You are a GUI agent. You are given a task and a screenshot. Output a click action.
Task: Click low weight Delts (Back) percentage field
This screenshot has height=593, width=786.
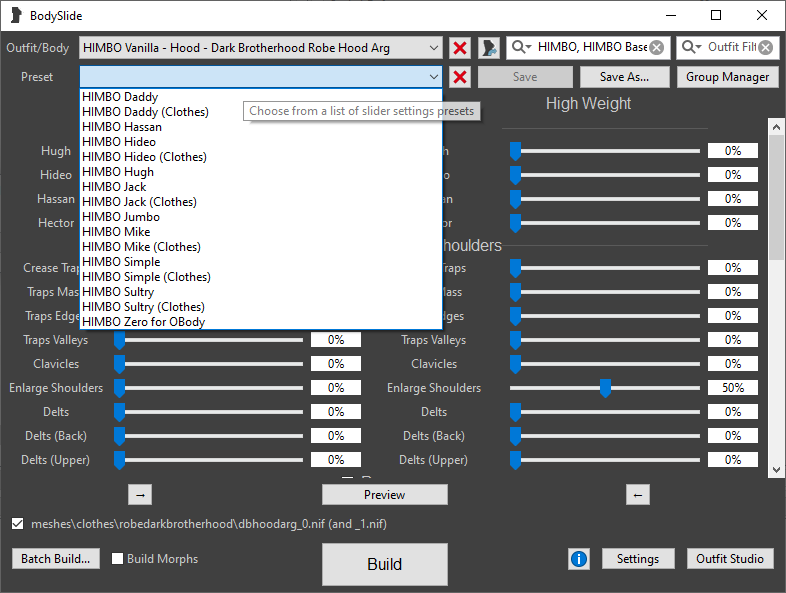pos(336,436)
